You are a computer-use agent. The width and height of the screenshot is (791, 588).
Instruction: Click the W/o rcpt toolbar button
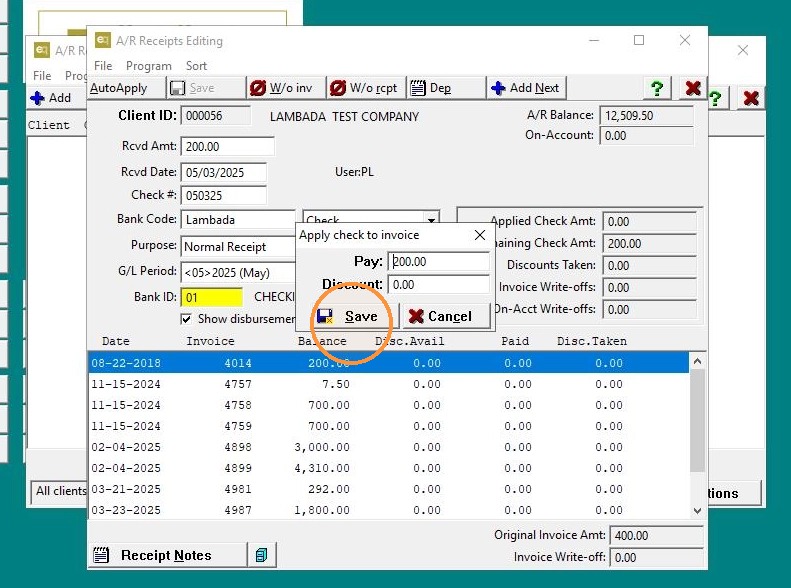coord(367,88)
